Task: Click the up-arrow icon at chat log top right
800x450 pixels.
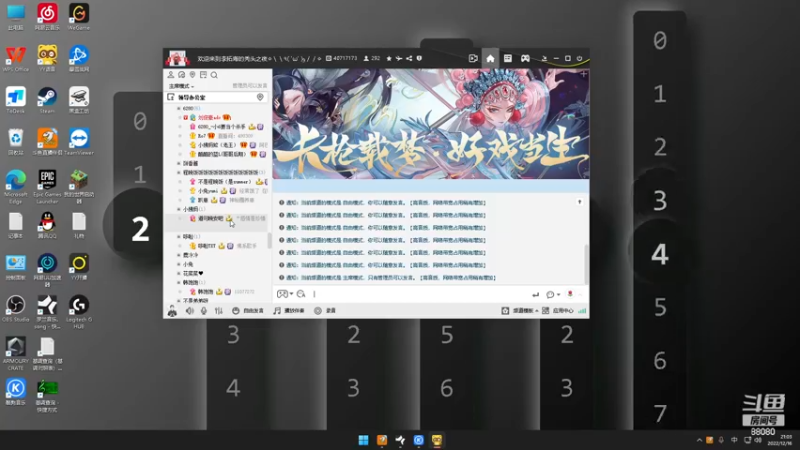Action: click(580, 202)
